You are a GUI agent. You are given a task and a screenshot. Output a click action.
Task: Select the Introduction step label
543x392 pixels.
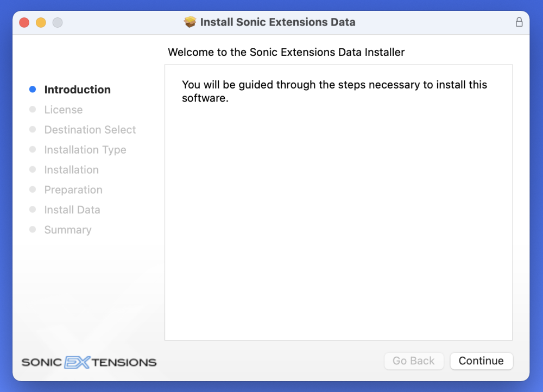78,90
